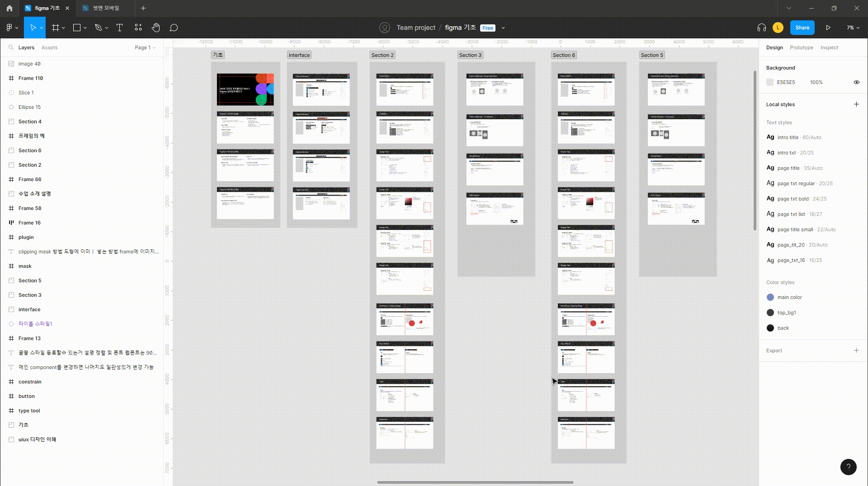868x486 pixels.
Task: Open the Prototype tab
Action: [802, 47]
